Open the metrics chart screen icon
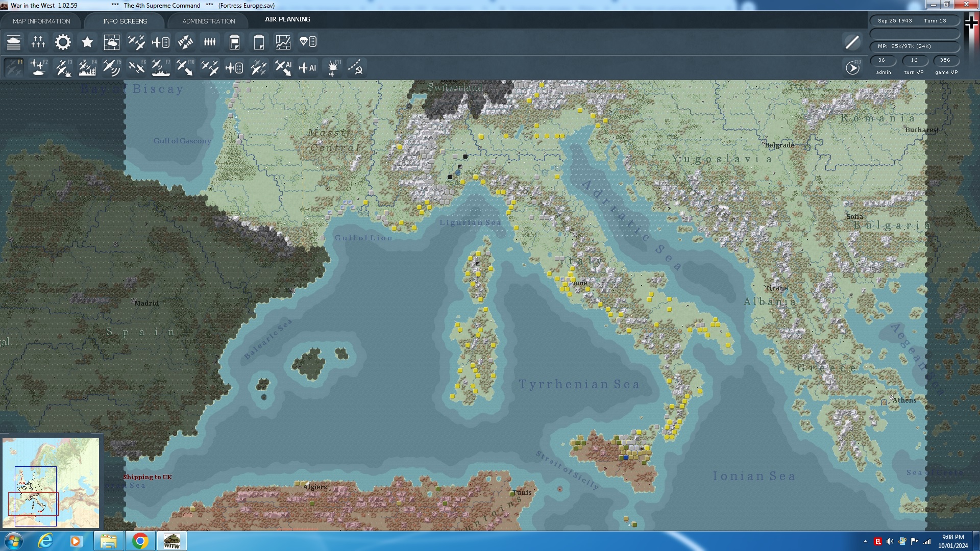Image resolution: width=980 pixels, height=551 pixels. tap(283, 42)
